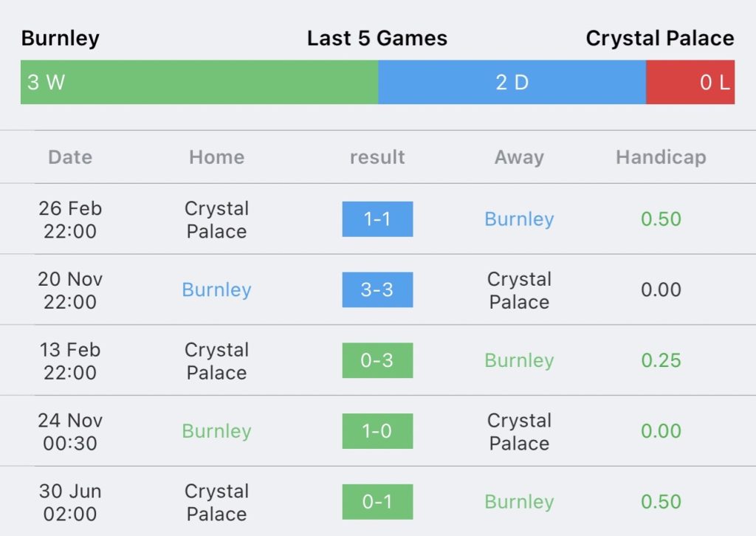Click the Crystal Palace team title
Viewport: 756px width, 536px height.
pyautogui.click(x=659, y=38)
